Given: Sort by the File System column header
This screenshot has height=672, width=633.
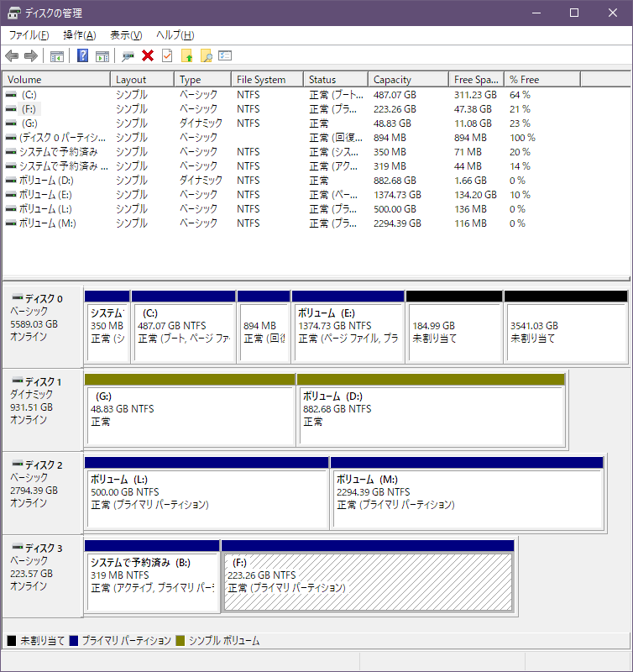Looking at the screenshot, I should pos(268,80).
